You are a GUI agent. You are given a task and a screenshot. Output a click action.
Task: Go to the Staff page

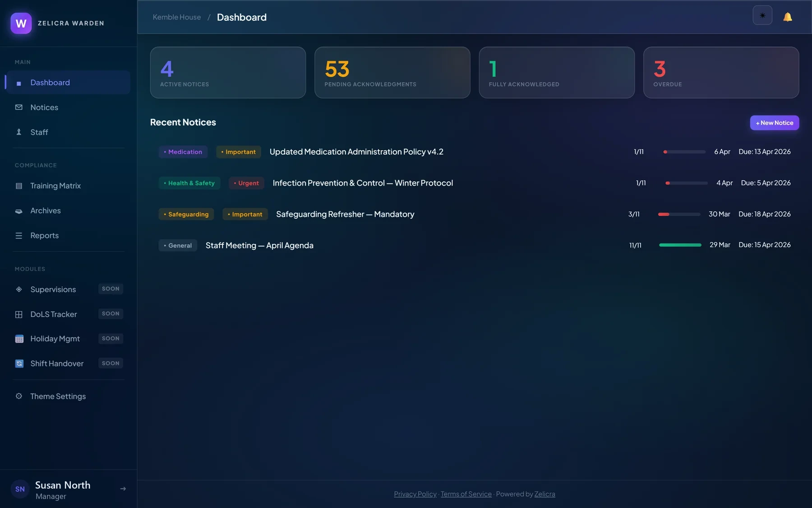[68, 132]
